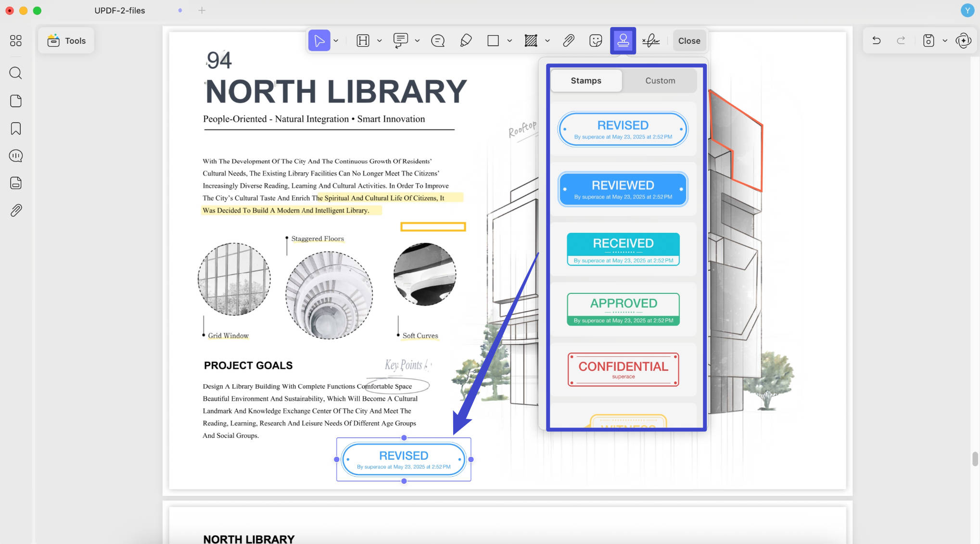
Task: Redo the last action
Action: [x=901, y=41]
